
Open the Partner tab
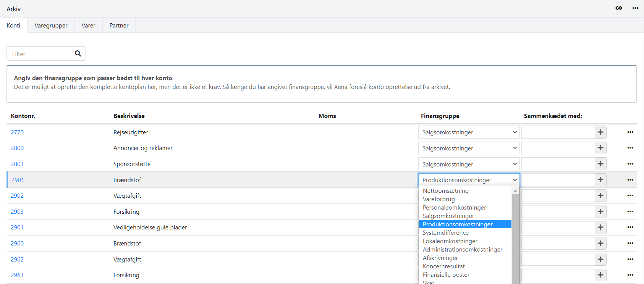click(x=119, y=26)
